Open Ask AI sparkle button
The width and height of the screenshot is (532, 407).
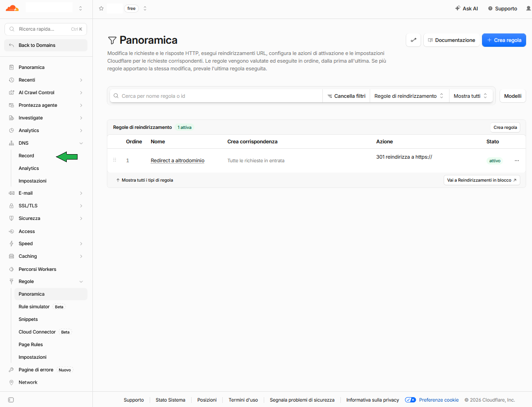tap(467, 9)
